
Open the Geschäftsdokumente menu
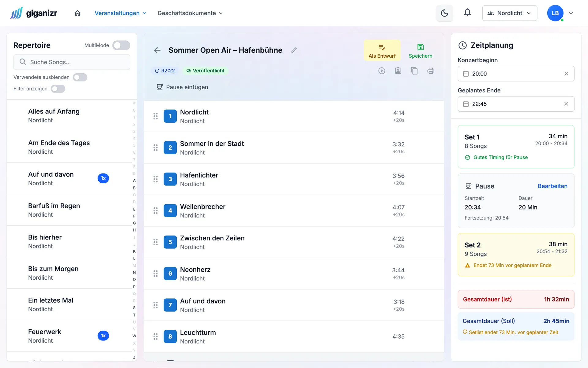click(x=190, y=13)
